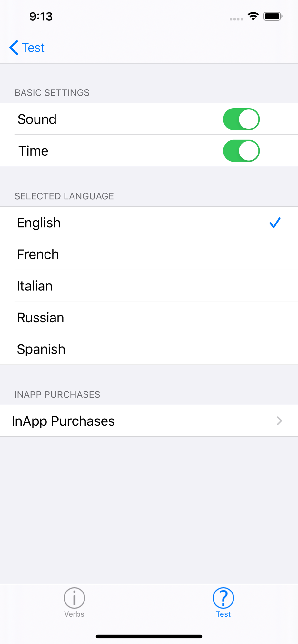This screenshot has height=644, width=298.
Task: Tap the 9:13 clock
Action: click(41, 16)
